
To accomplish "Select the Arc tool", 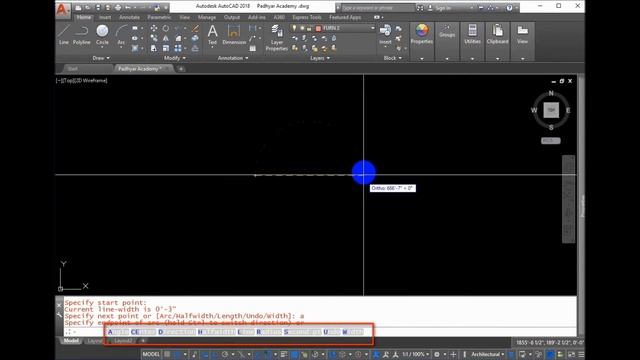I will (x=121, y=34).
